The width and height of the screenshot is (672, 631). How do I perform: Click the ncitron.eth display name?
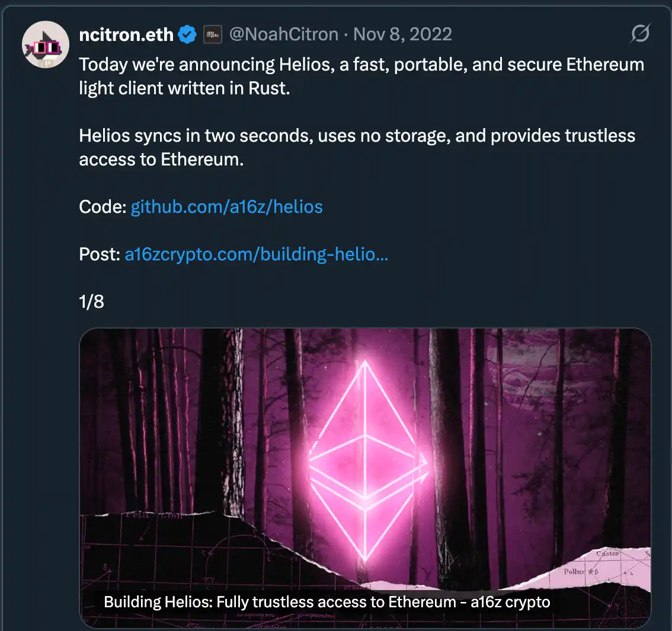tap(126, 33)
